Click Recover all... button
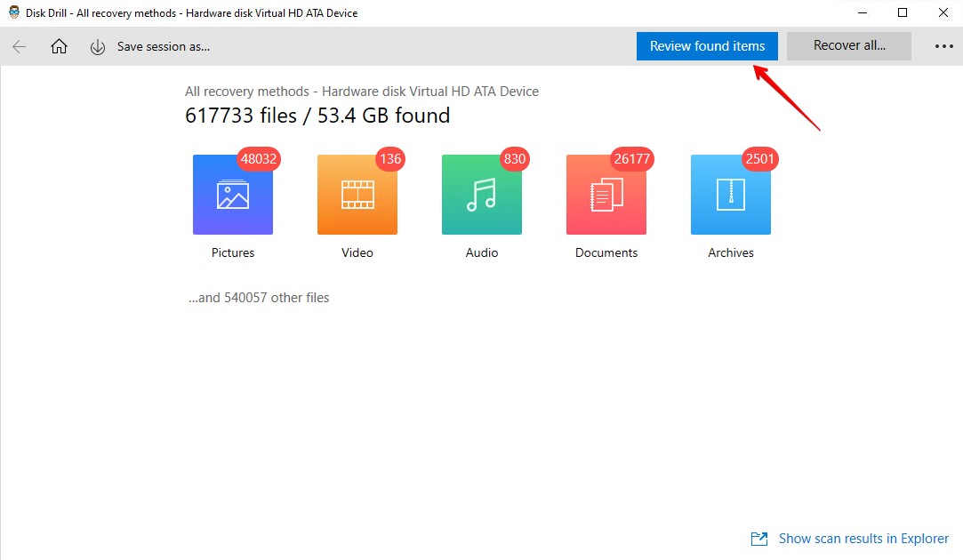Viewport: 963px width, 560px height. (849, 46)
